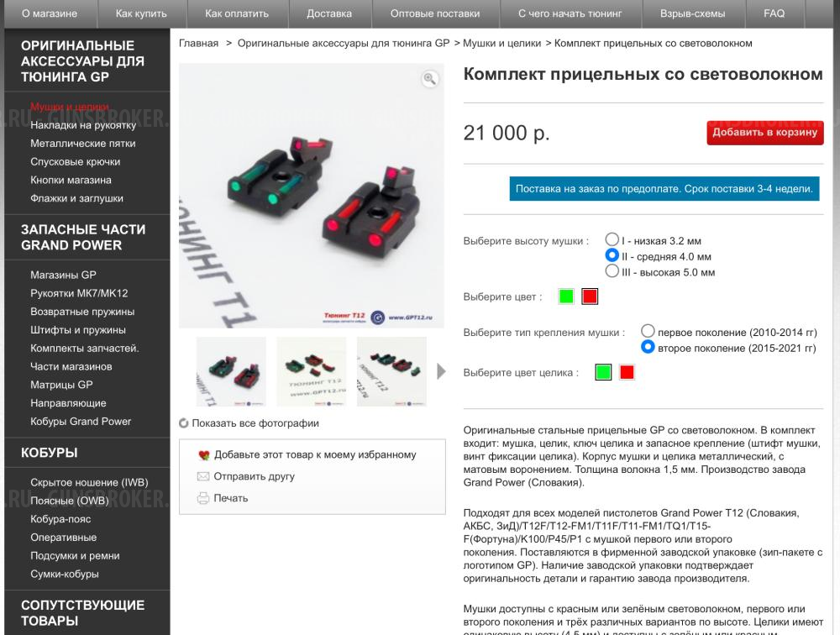This screenshot has height=635, width=840.
Task: Click the refresh icon beside Показать все фотографии
Action: pyautogui.click(x=184, y=423)
